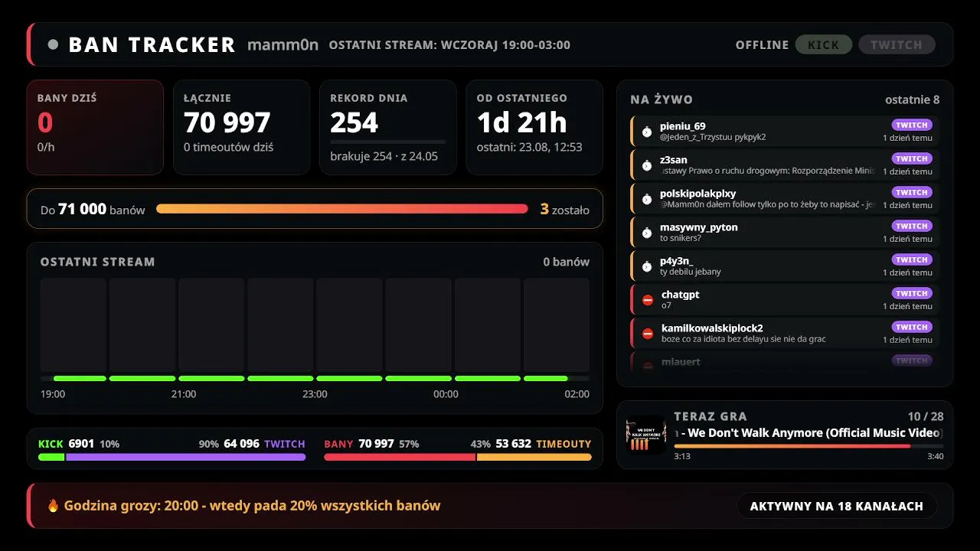Click the stopwatch icon next to polskipolakplxy
Screen dimensions: 980x551
coord(647,199)
